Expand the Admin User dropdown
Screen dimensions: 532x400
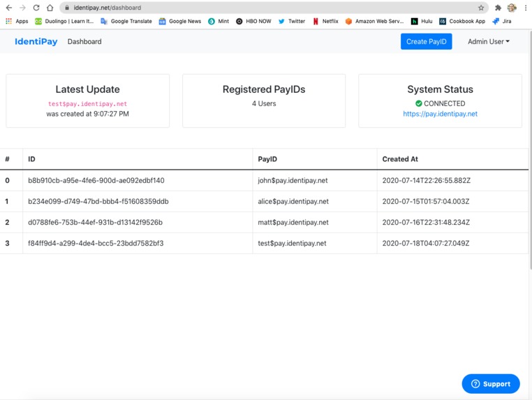489,41
